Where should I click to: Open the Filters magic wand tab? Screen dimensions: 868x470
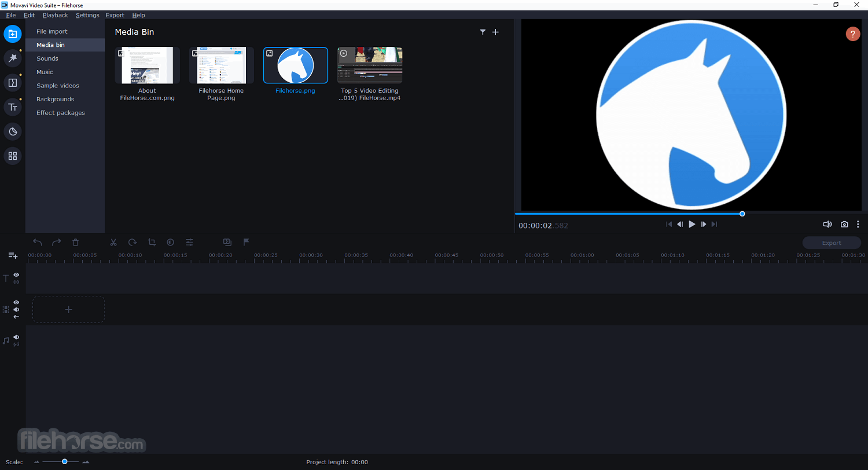point(13,58)
